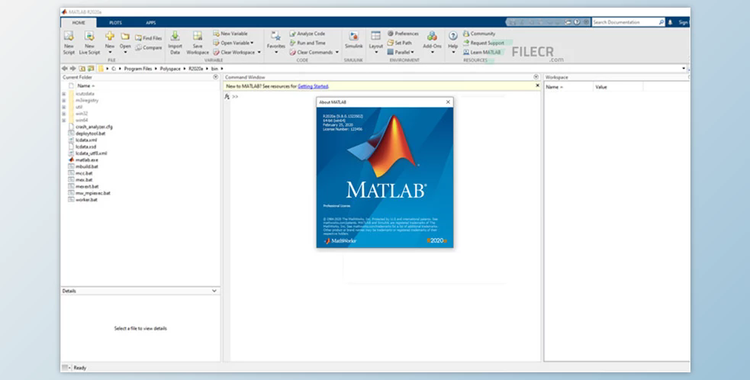Create a New Script

pos(69,42)
